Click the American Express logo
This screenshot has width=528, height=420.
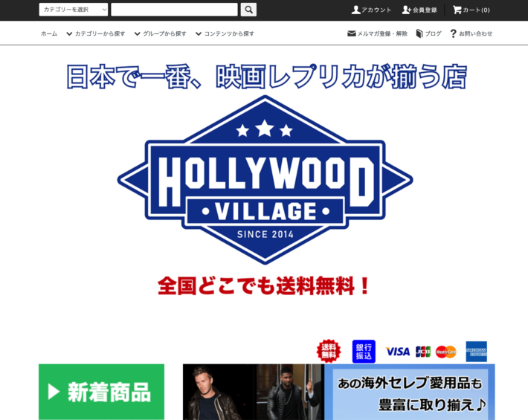click(476, 352)
